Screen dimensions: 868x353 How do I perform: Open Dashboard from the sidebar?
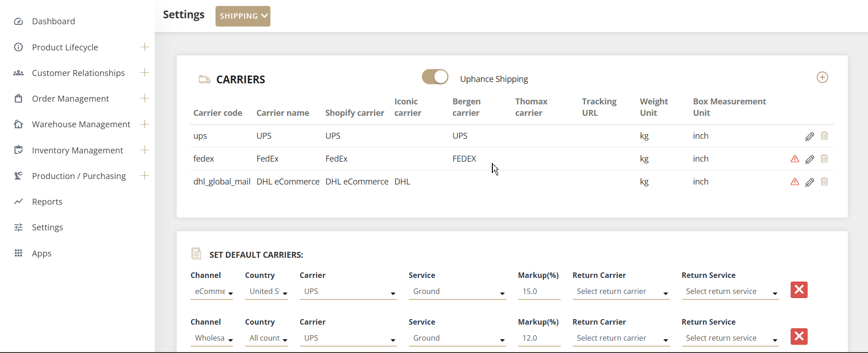[53, 22]
